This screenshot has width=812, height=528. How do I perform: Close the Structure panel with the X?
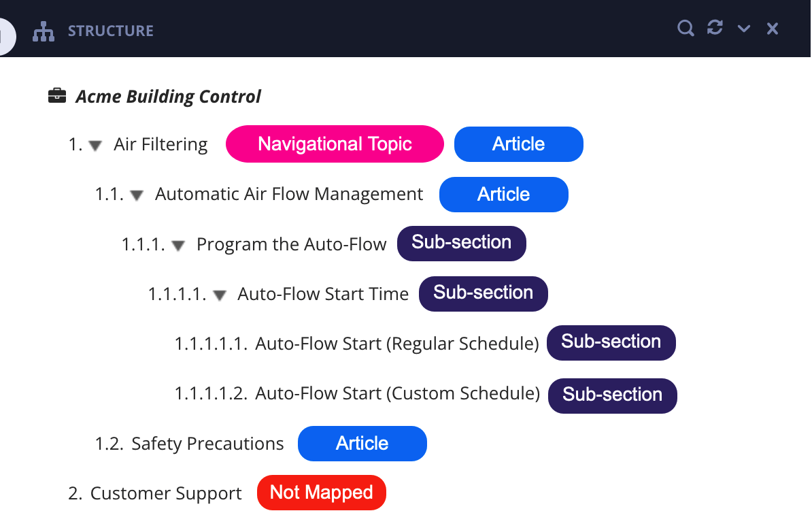point(772,29)
